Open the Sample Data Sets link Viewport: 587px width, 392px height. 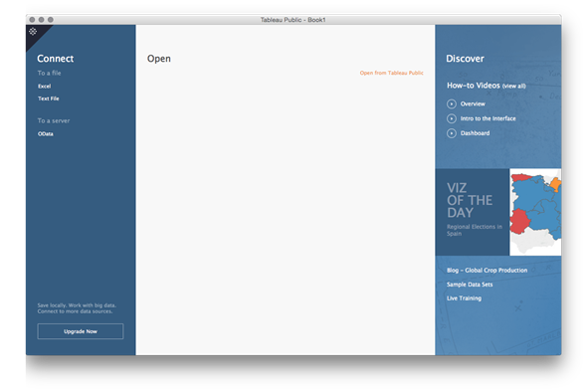click(x=470, y=285)
